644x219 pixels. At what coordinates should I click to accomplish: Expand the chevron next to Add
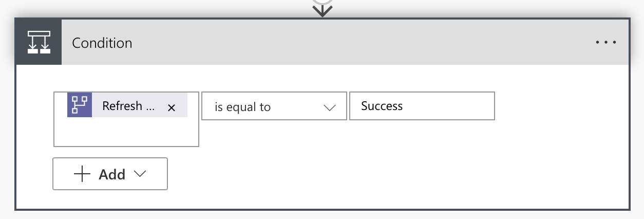click(140, 174)
